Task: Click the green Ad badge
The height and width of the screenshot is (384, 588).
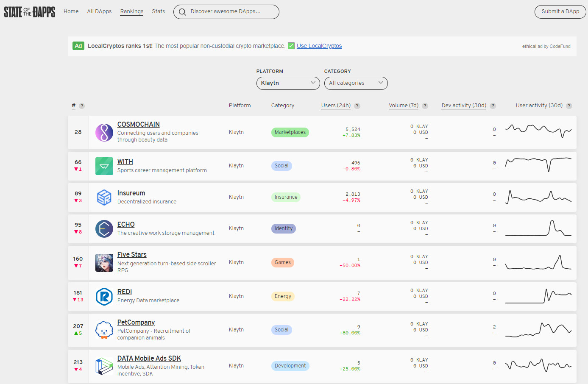Action: point(78,46)
